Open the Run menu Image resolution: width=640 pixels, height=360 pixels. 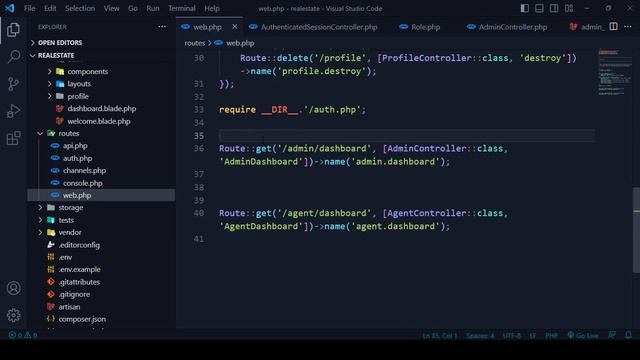click(153, 8)
